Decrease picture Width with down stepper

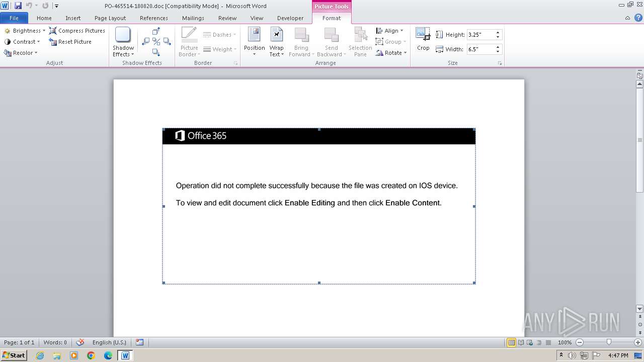click(x=498, y=52)
